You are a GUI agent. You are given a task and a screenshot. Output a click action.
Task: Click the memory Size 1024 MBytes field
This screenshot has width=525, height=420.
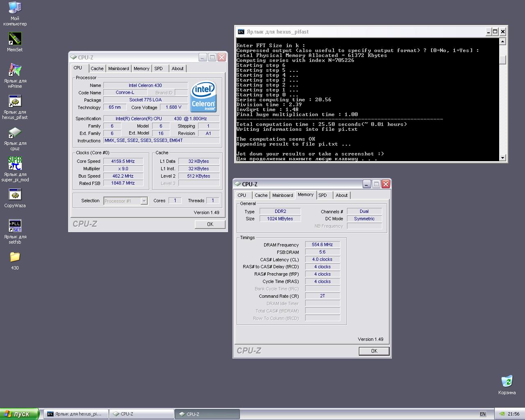pyautogui.click(x=280, y=219)
